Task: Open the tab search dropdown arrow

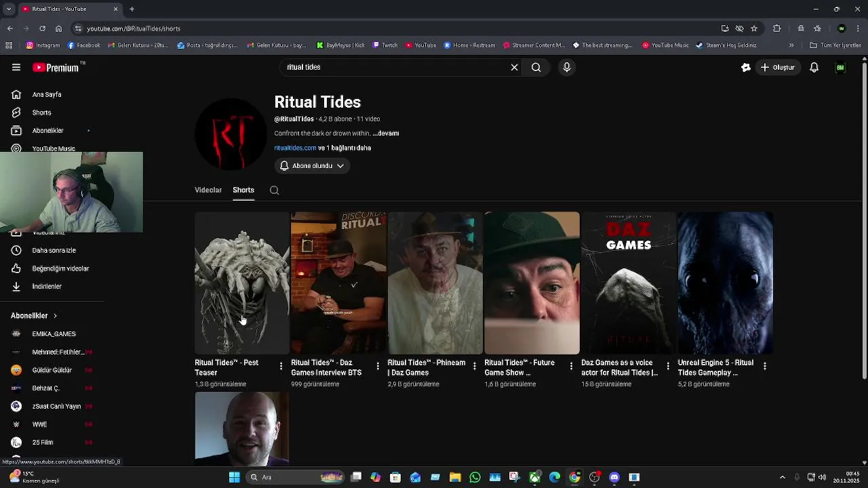Action: click(9, 9)
